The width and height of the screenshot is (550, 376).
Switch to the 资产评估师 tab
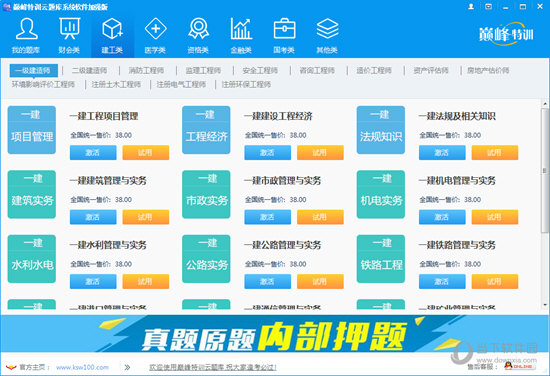(x=431, y=70)
